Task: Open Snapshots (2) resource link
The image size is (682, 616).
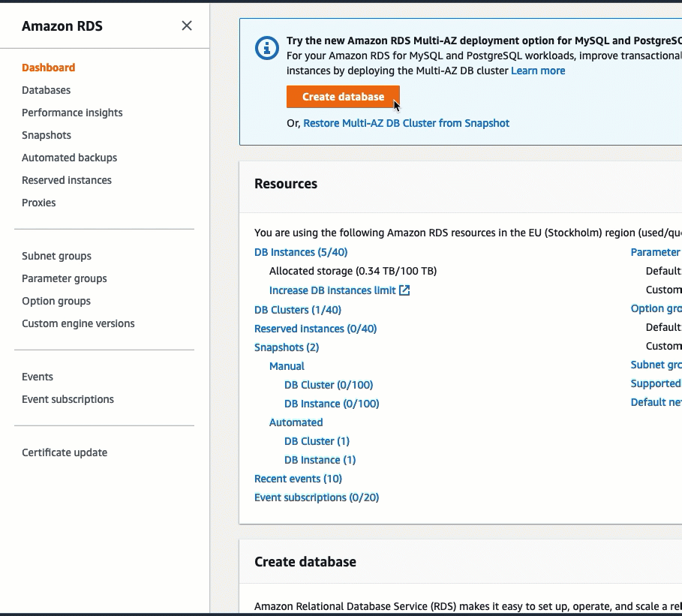Action: 287,347
